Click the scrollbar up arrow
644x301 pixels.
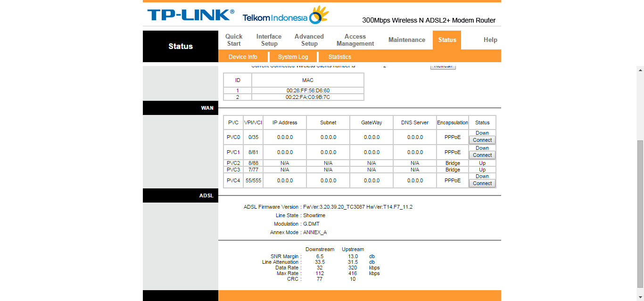[640, 70]
